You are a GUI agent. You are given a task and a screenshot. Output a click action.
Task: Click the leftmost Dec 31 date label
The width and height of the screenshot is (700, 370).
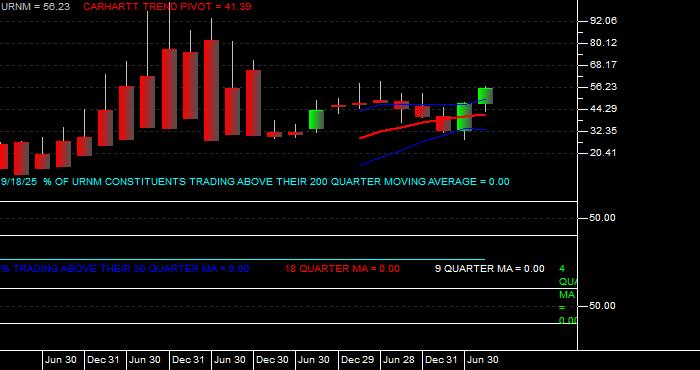tap(103, 360)
